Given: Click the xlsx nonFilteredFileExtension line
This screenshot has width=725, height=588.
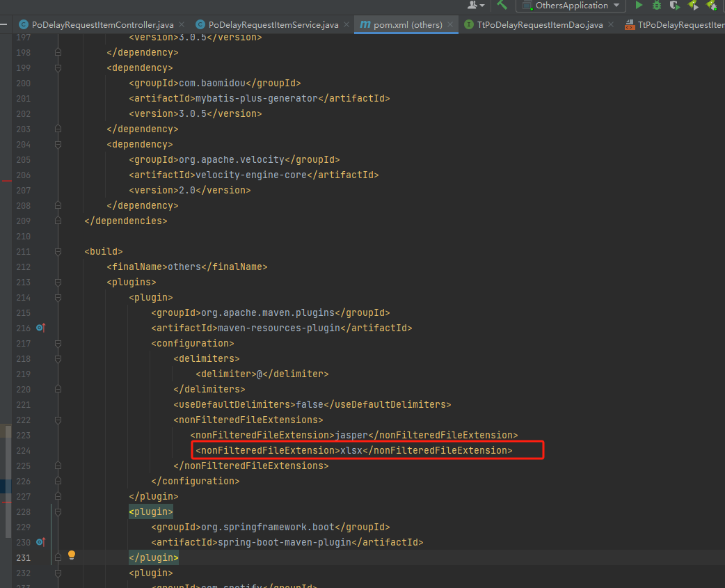Looking at the screenshot, I should [x=353, y=451].
